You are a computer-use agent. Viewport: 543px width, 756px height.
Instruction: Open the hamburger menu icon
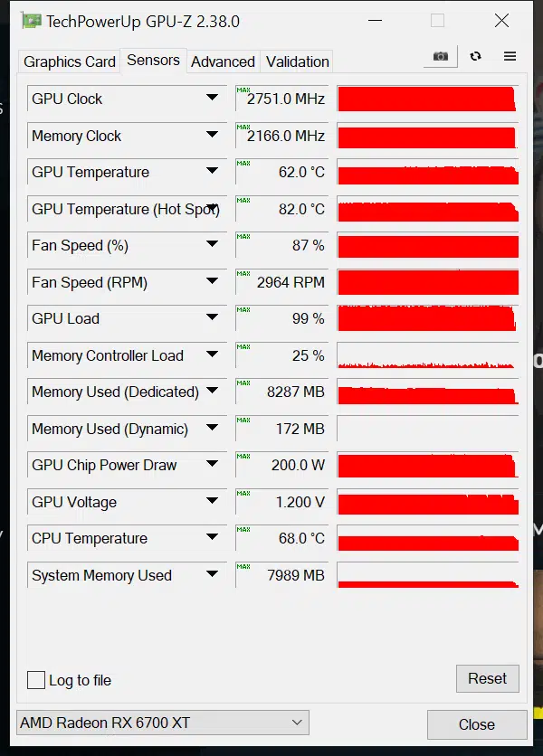[x=510, y=56]
